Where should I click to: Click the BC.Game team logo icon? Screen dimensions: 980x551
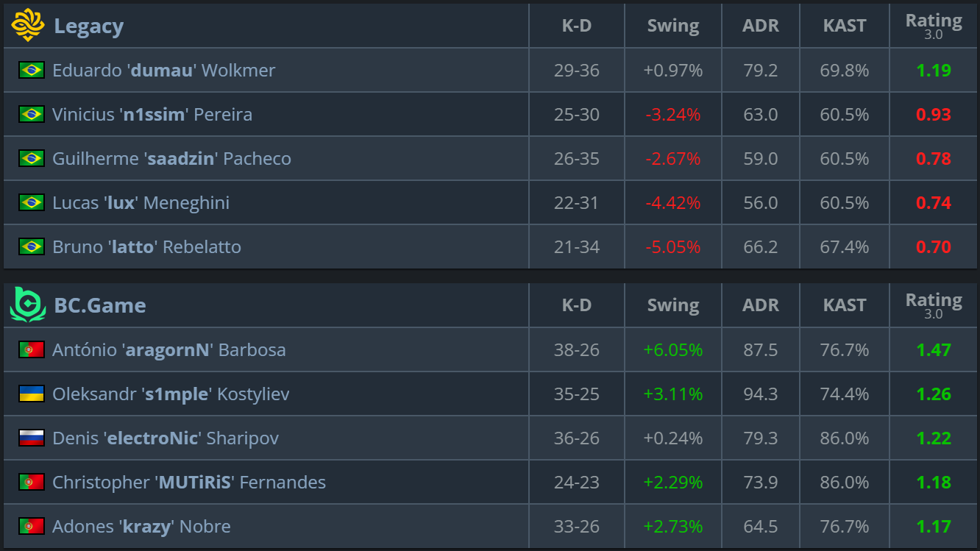pos(28,305)
